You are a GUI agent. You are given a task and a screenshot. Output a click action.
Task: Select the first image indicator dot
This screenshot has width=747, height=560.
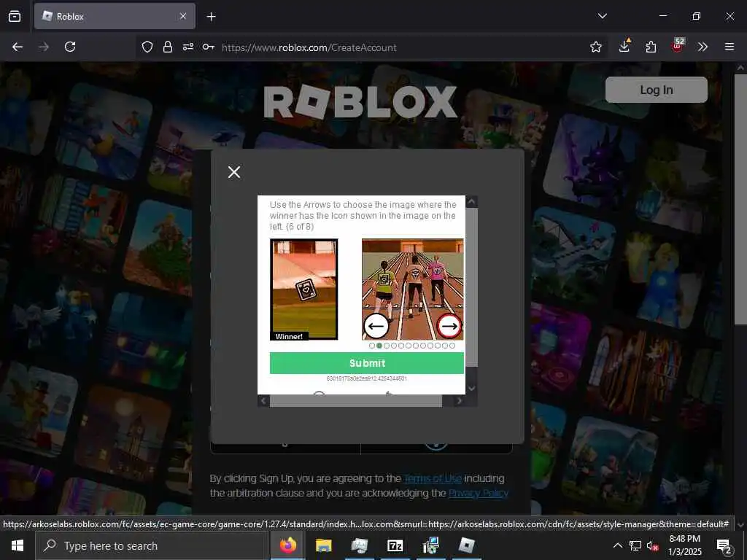pos(371,346)
